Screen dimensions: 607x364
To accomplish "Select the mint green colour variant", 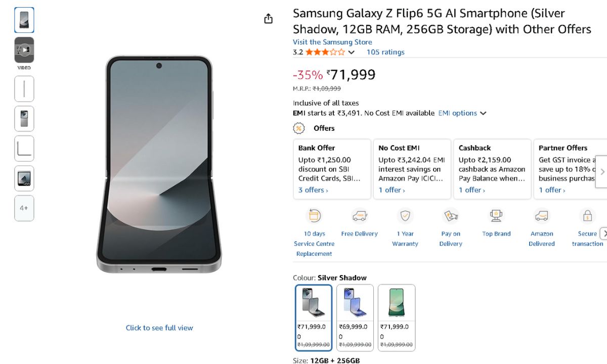I will click(x=397, y=317).
